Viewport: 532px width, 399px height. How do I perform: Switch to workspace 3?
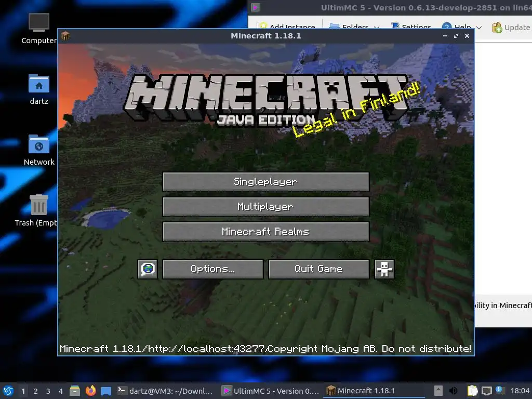coord(48,391)
